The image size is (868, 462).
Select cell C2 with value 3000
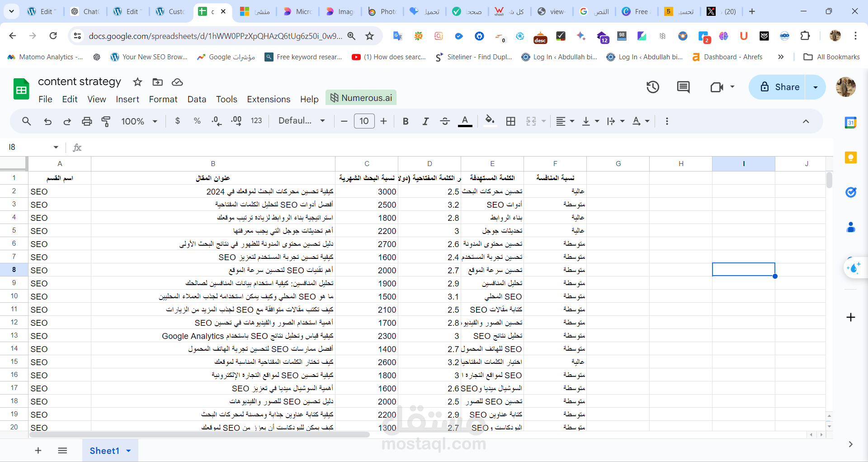[367, 191]
